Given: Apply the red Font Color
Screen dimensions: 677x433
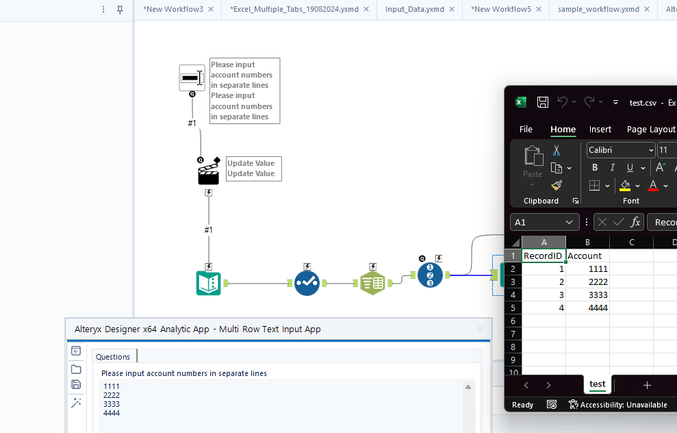Looking at the screenshot, I should click(653, 186).
